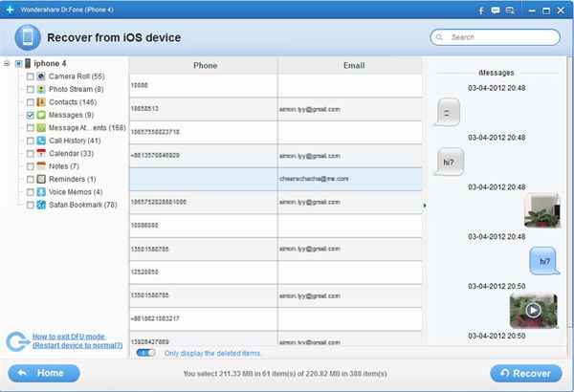This screenshot has width=574, height=392.
Task: Open How to exit DFU mode link
Action: (77, 341)
